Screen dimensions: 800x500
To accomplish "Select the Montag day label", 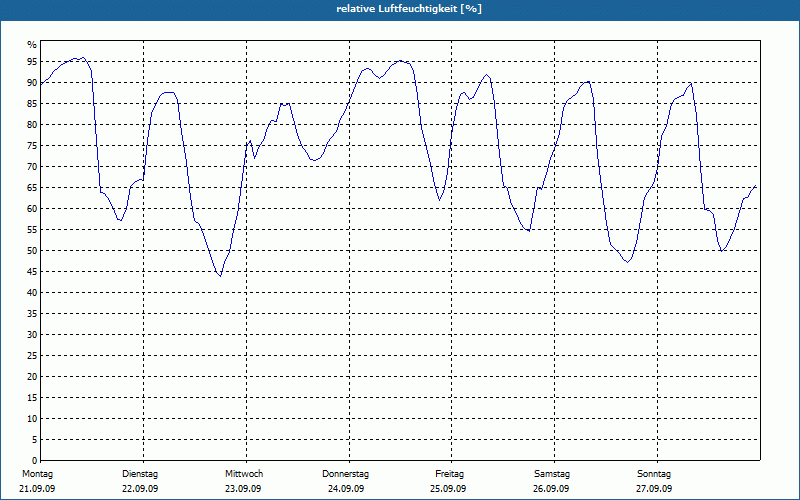I will point(37,474).
